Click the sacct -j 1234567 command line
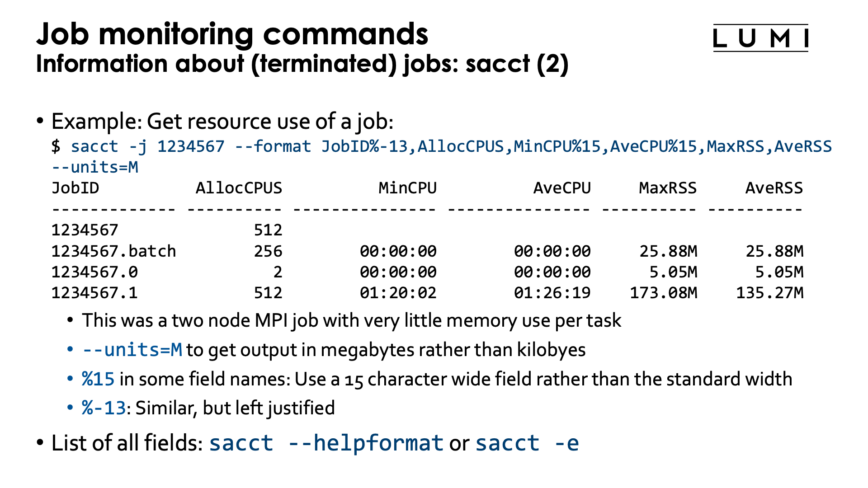Screen dimensions: 868x488 click(441, 146)
